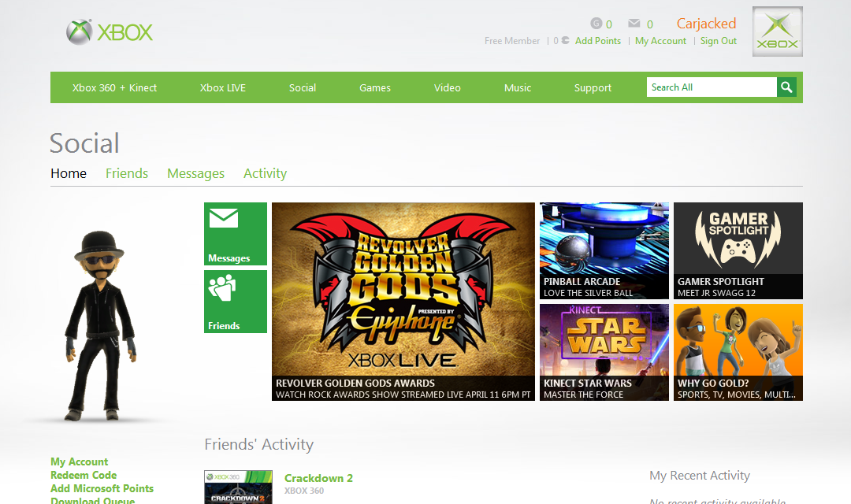Switch to the Messages tab
The image size is (851, 504).
point(195,173)
